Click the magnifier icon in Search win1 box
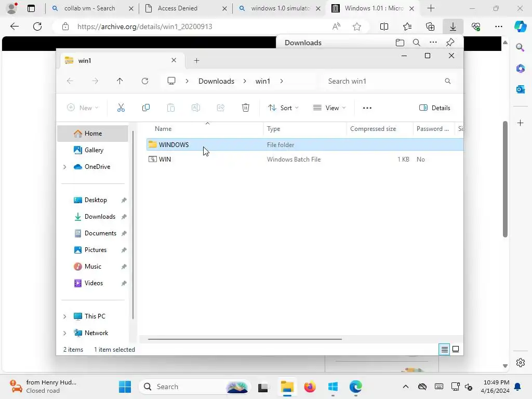 447,81
